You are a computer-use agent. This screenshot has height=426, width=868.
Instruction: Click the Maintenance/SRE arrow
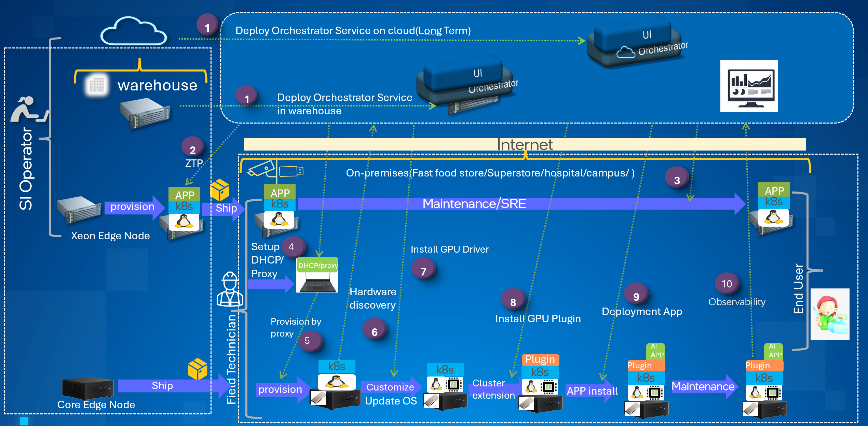[522, 204]
